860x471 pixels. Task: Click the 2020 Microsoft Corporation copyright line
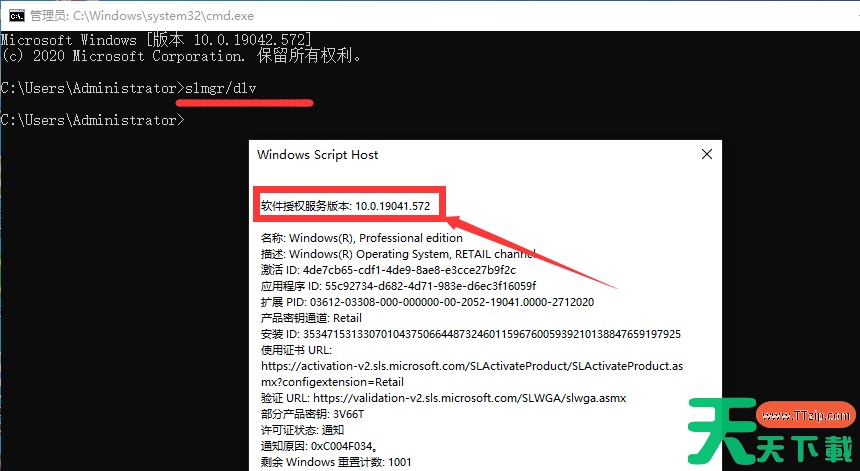180,56
